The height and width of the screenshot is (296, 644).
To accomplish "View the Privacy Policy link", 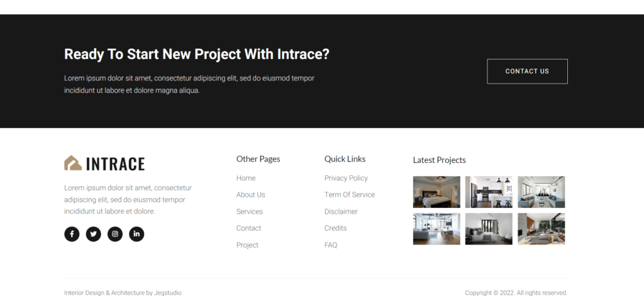I will pyautogui.click(x=346, y=178).
